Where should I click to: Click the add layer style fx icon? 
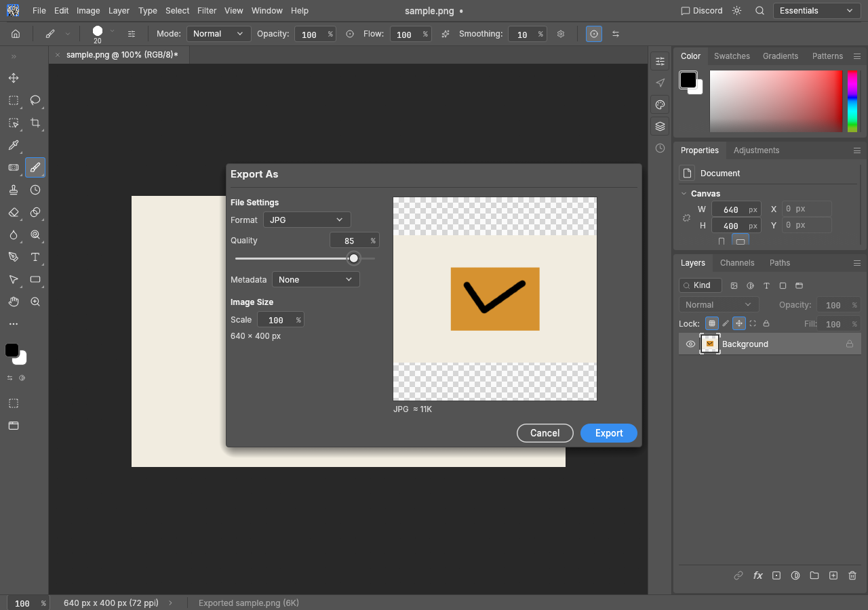757,575
